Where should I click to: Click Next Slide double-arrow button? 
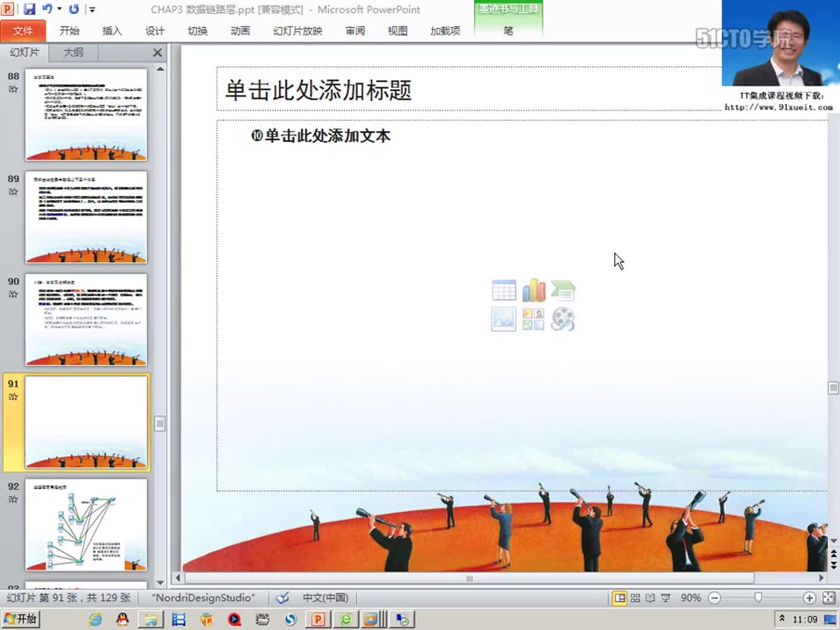coord(834,565)
